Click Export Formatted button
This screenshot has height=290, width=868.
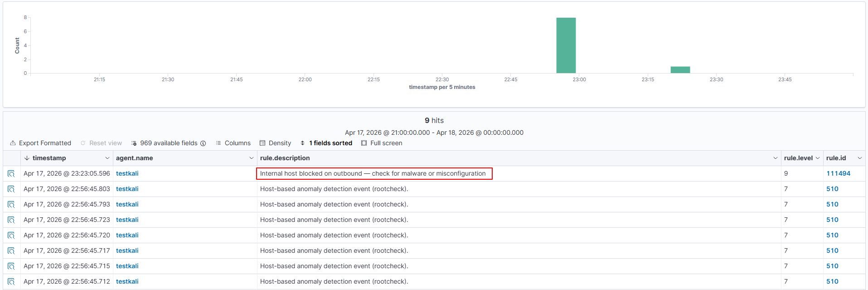pyautogui.click(x=40, y=143)
